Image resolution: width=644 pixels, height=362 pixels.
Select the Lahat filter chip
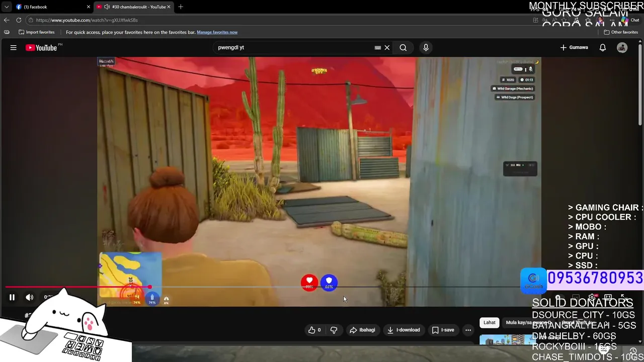pyautogui.click(x=490, y=323)
